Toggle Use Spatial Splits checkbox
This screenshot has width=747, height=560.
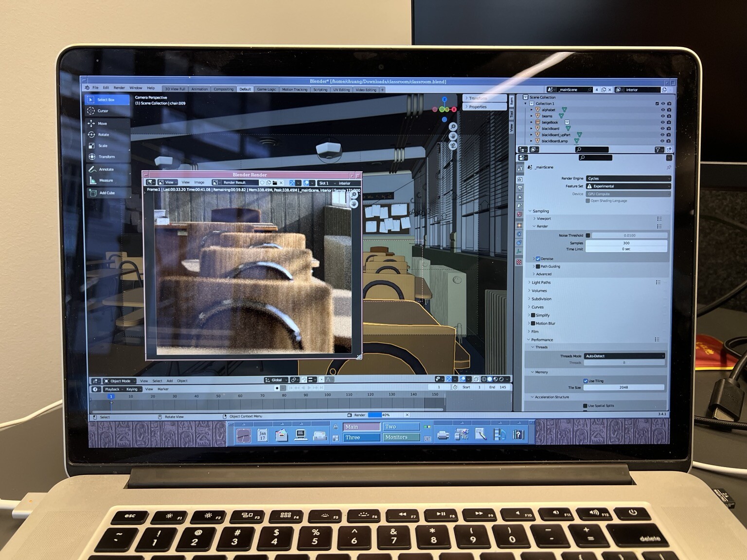(x=585, y=405)
